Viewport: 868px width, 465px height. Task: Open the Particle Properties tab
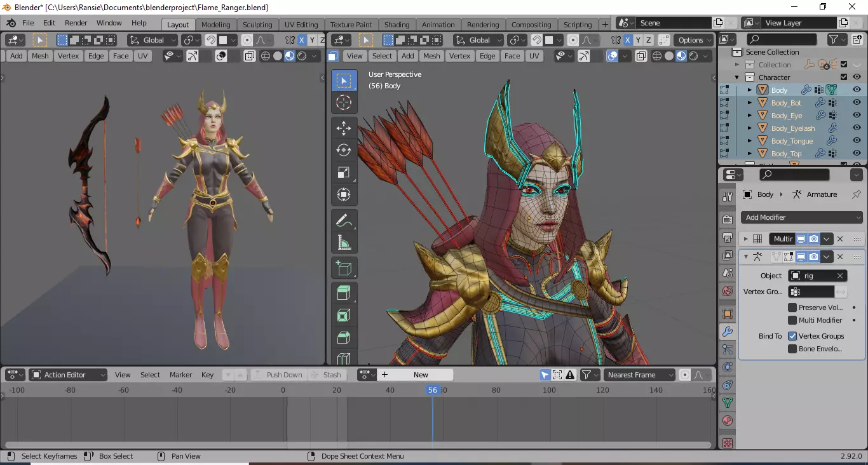point(728,349)
